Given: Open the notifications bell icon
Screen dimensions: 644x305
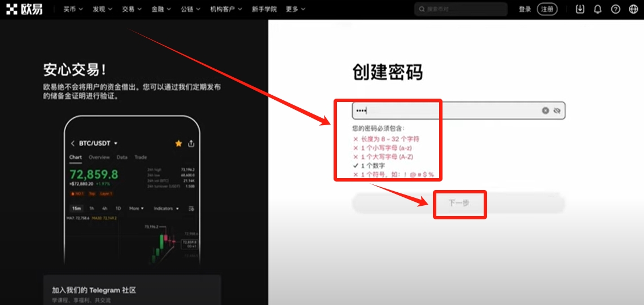Looking at the screenshot, I should pos(598,9).
